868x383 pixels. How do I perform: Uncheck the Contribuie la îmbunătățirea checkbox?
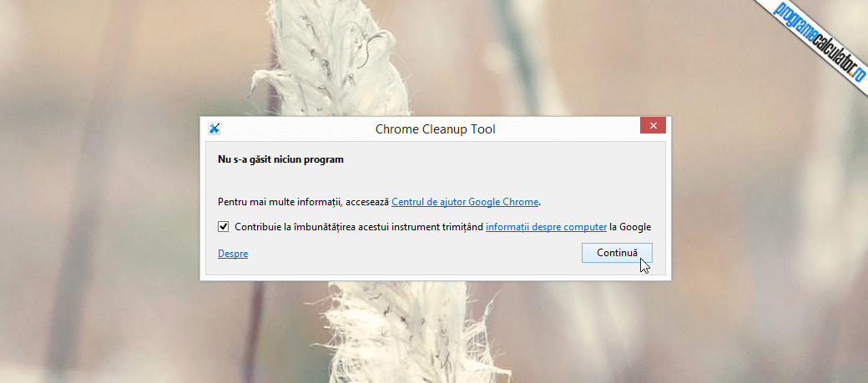(x=223, y=227)
